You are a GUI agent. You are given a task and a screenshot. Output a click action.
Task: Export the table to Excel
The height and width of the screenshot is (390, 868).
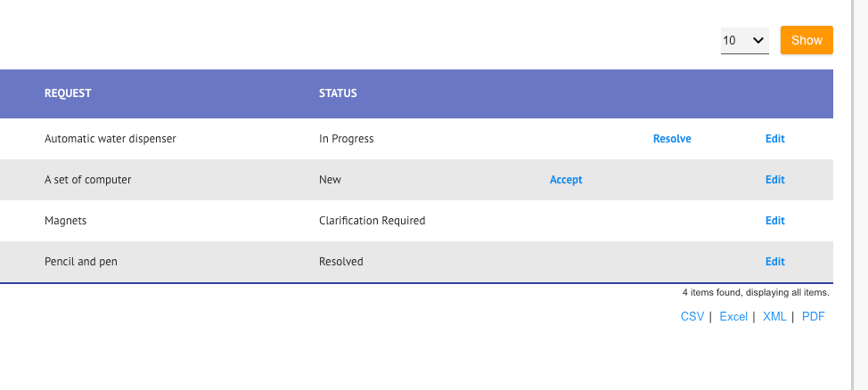[x=733, y=316]
